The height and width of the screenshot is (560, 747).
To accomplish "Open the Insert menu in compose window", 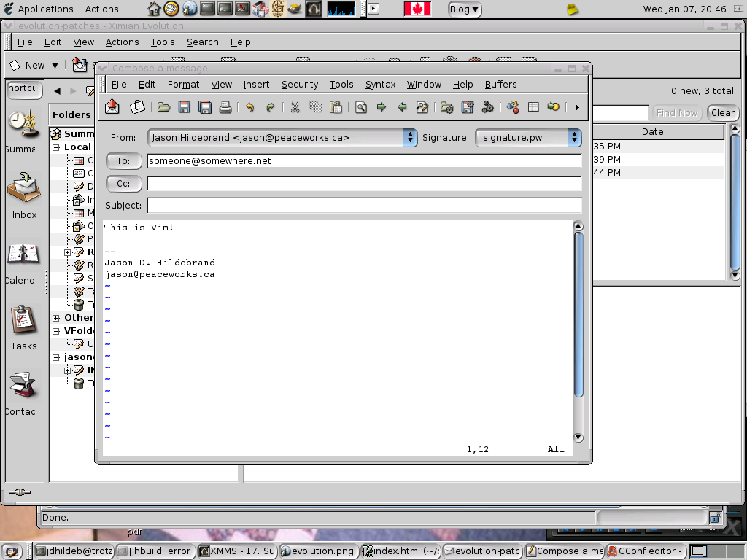I will coord(256,85).
